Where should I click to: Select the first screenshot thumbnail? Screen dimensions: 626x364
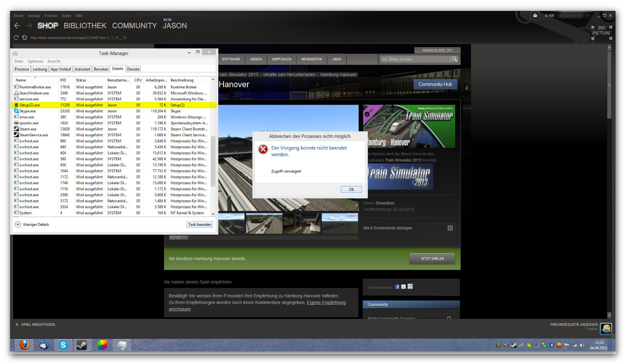(231, 223)
